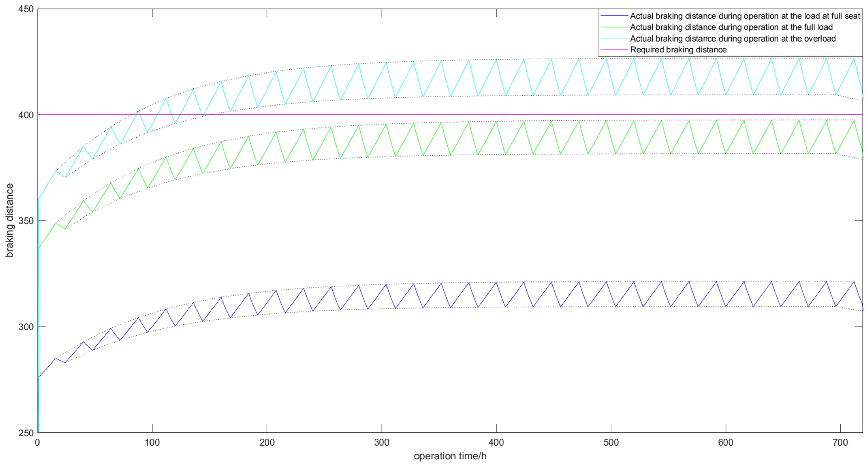Click the 250 tick label on y-axis

pyautogui.click(x=26, y=433)
